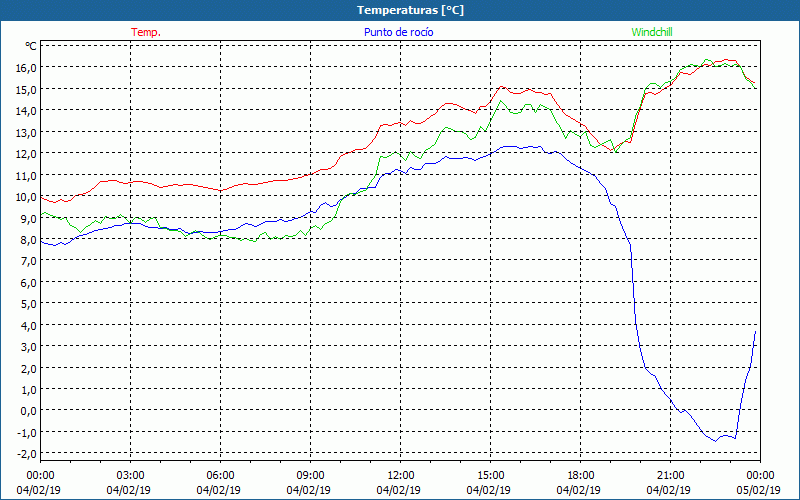This screenshot has height=500, width=800.
Task: Click the positive "1,0" y-axis value
Action: [x=30, y=390]
